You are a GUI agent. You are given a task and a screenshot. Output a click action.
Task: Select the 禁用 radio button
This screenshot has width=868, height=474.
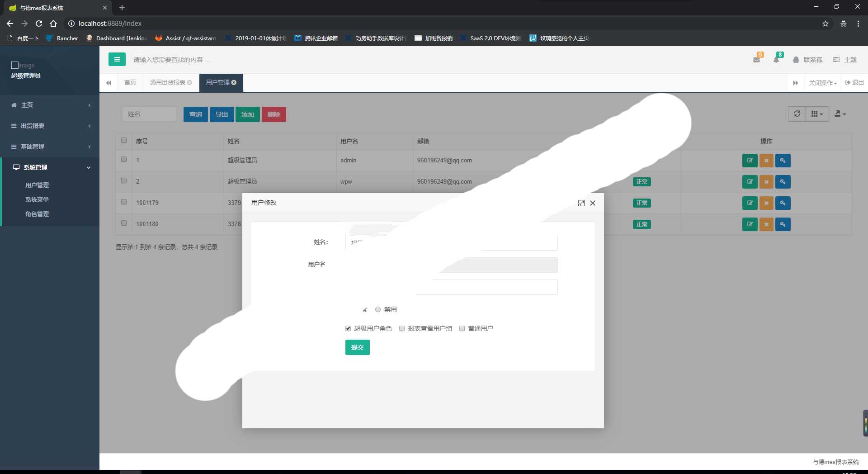pos(378,310)
